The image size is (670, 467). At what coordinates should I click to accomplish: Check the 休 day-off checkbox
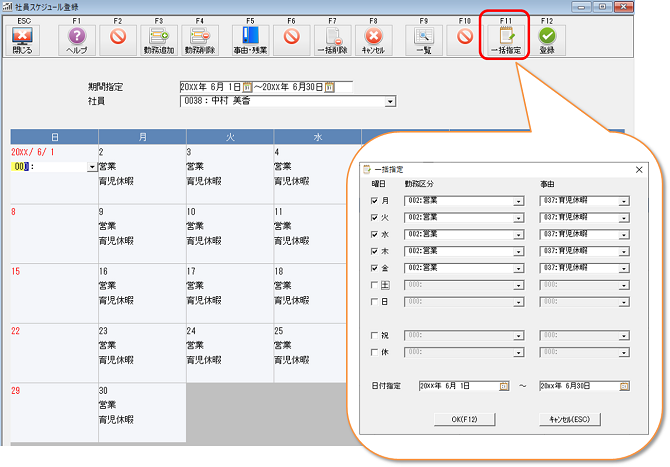pos(374,352)
